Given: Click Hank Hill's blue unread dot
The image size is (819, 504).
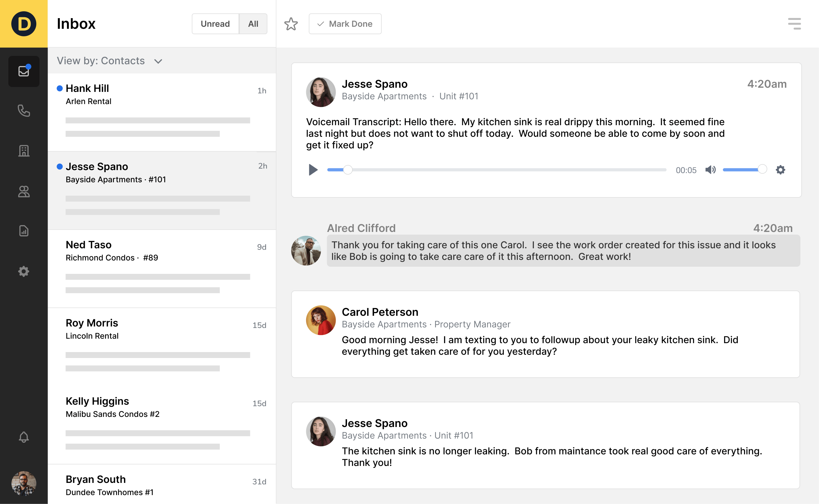Looking at the screenshot, I should (60, 88).
